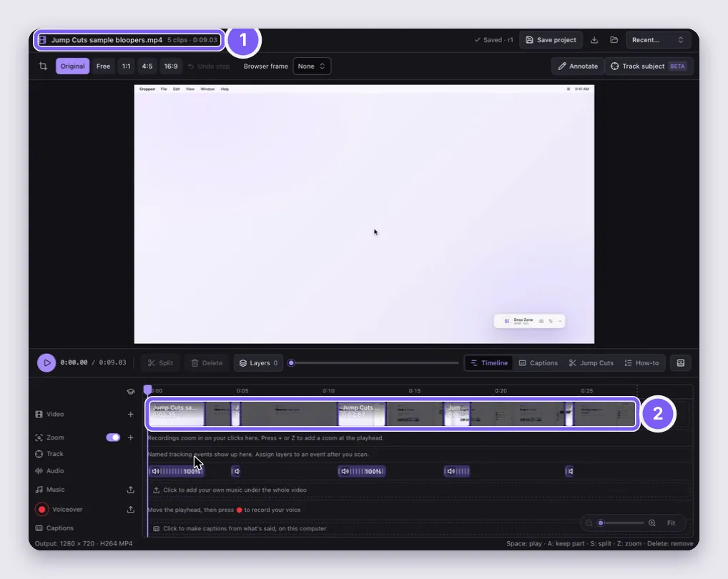The width and height of the screenshot is (728, 579).
Task: Toggle the Zoom track switch
Action: (113, 437)
